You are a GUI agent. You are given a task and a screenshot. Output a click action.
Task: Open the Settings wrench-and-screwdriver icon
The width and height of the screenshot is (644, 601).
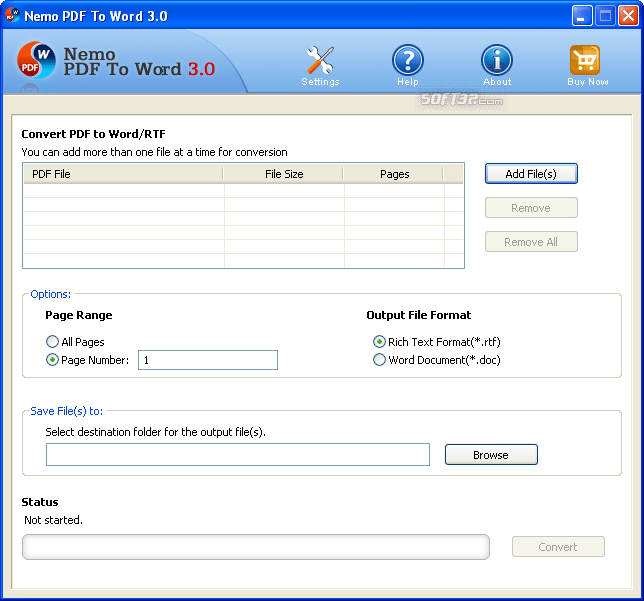pyautogui.click(x=320, y=60)
